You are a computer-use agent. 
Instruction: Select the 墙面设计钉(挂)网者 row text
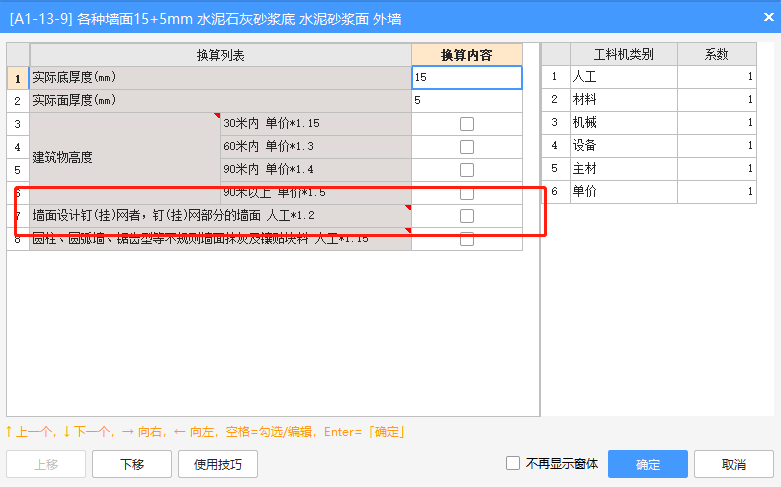tap(173, 216)
